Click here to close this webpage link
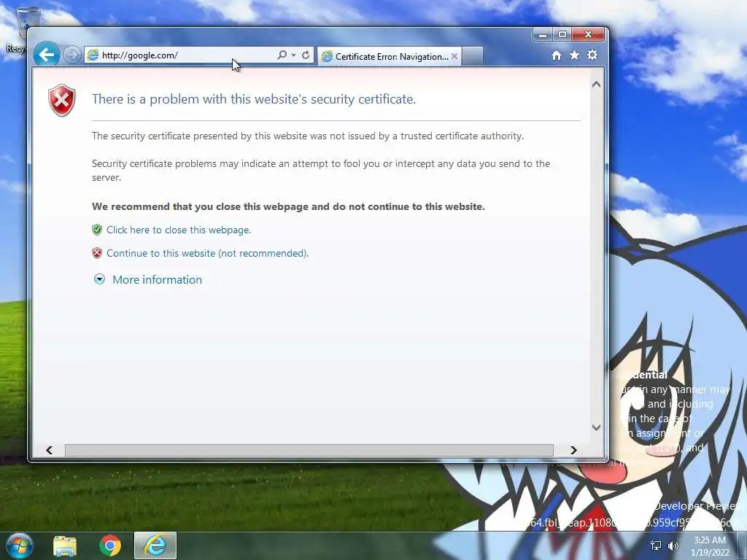The height and width of the screenshot is (560, 747). pos(179,230)
